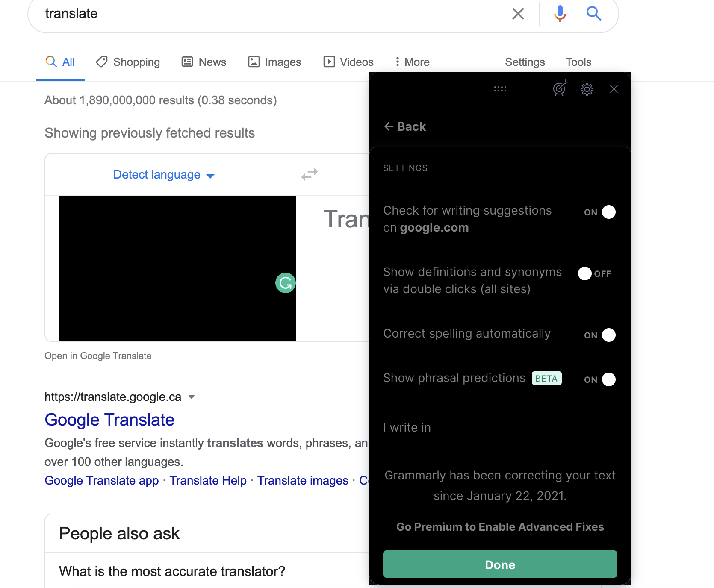Click the green Grammarly G icon
Viewport: 714px width, 588px height.
tap(285, 283)
